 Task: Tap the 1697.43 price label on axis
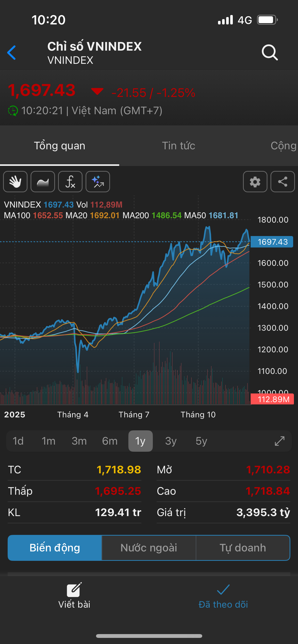click(x=272, y=242)
